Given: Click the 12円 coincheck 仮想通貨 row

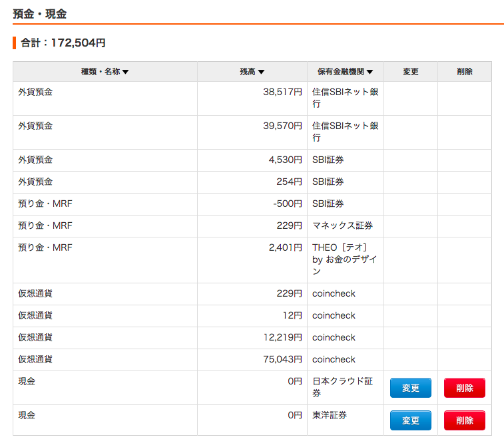Looking at the screenshot, I should click(252, 316).
